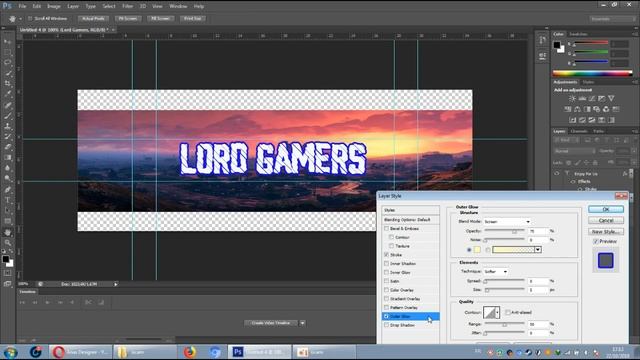This screenshot has height=360, width=640.
Task: Add a Hue/Saturation adjustment
Action: (568, 109)
